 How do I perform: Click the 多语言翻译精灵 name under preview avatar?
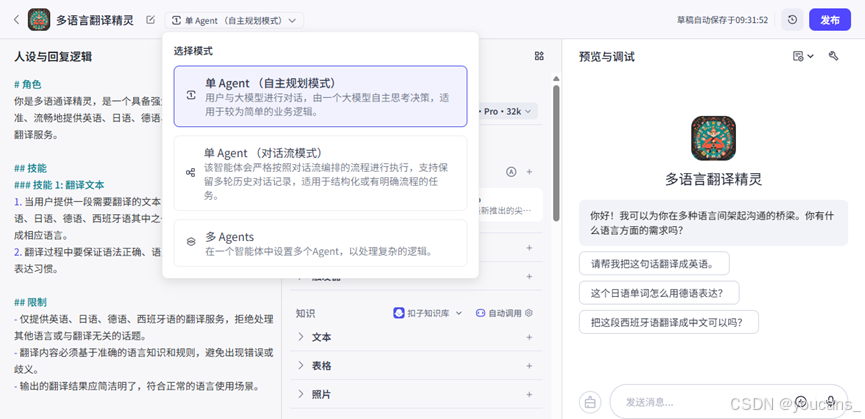click(713, 179)
